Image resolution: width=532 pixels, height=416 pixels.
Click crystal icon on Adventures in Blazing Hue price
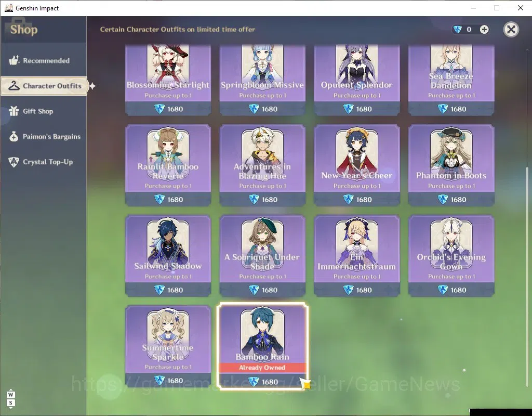coord(254,200)
